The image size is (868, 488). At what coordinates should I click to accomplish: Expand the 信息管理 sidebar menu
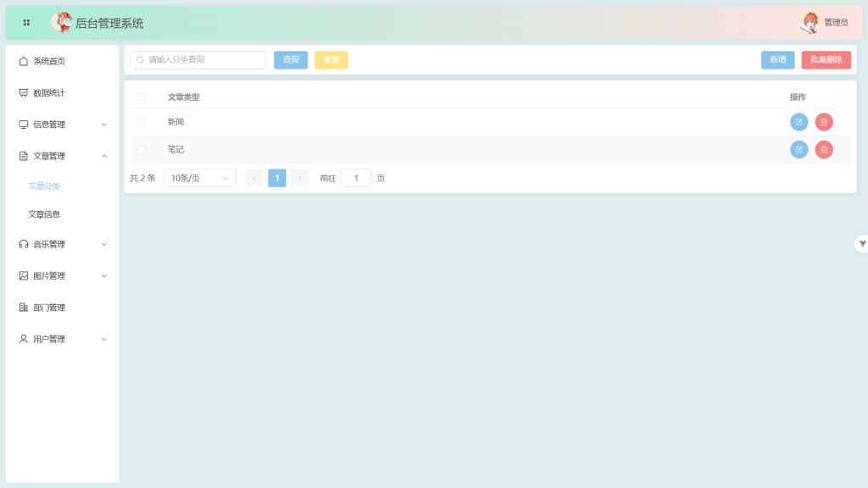pos(62,125)
